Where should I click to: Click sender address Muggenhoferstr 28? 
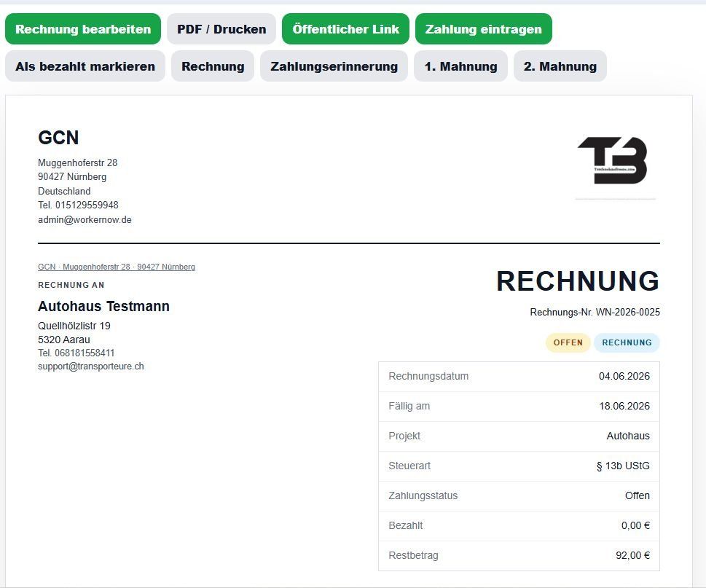(x=77, y=162)
